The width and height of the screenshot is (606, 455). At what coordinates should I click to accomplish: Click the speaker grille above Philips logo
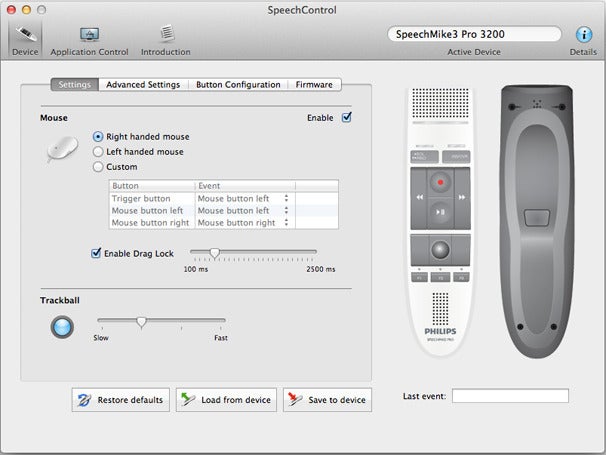440,308
